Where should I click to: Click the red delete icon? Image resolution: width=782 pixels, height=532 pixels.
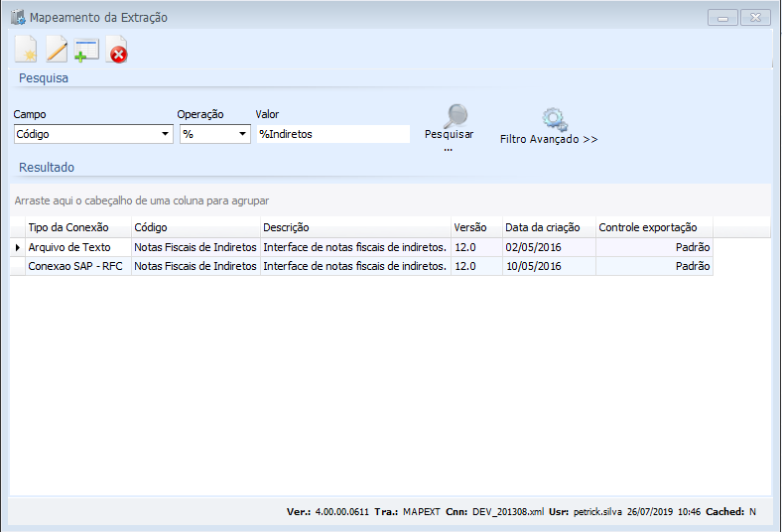pos(117,50)
